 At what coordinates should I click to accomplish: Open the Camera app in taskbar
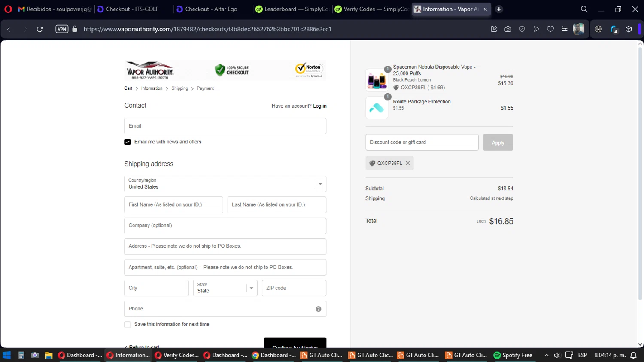coord(35,355)
